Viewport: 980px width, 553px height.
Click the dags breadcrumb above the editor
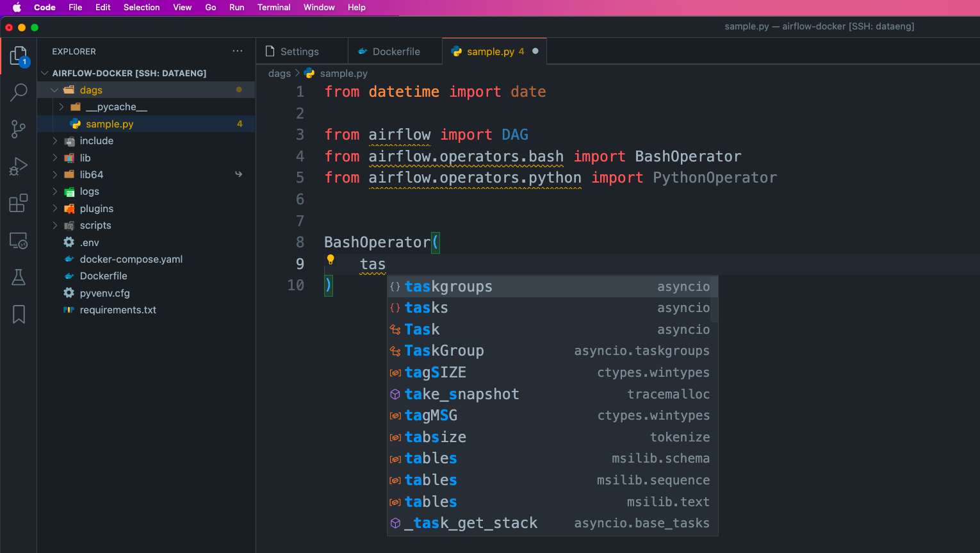279,73
